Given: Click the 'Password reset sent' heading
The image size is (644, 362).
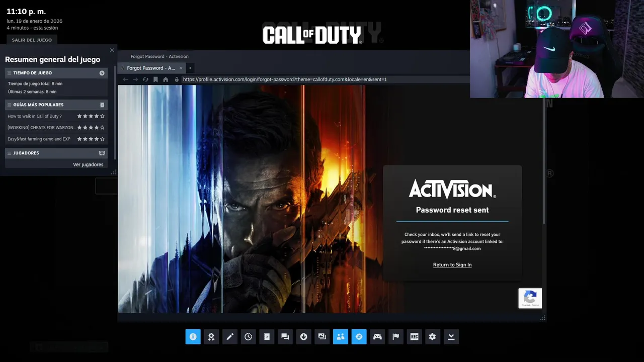Looking at the screenshot, I should [x=452, y=210].
